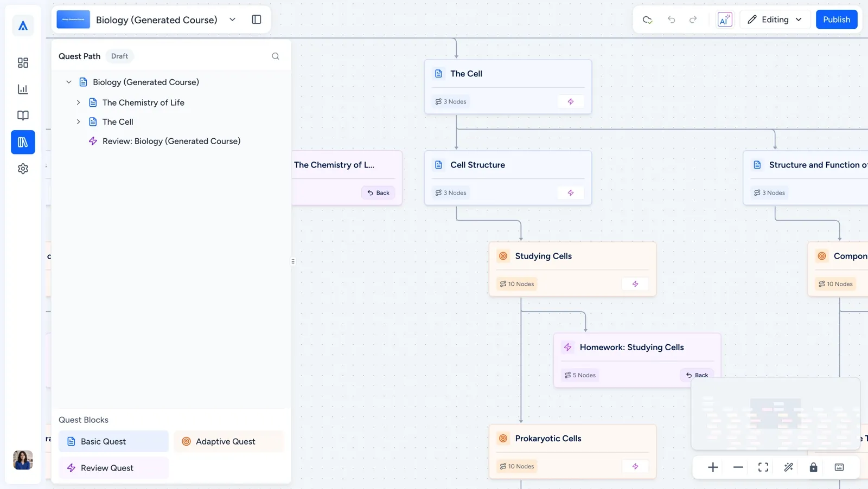Fit the canvas to screen

click(763, 467)
